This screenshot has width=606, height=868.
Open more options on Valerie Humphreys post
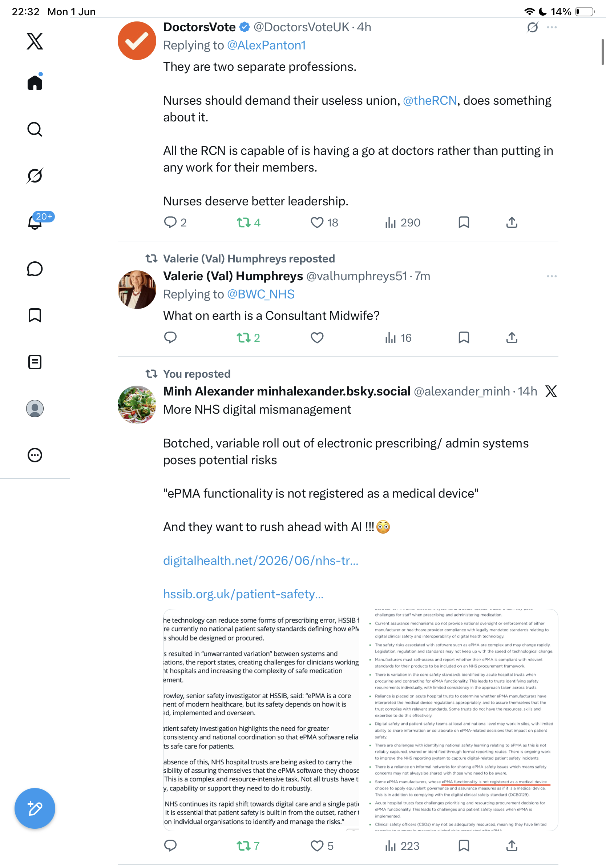click(552, 276)
